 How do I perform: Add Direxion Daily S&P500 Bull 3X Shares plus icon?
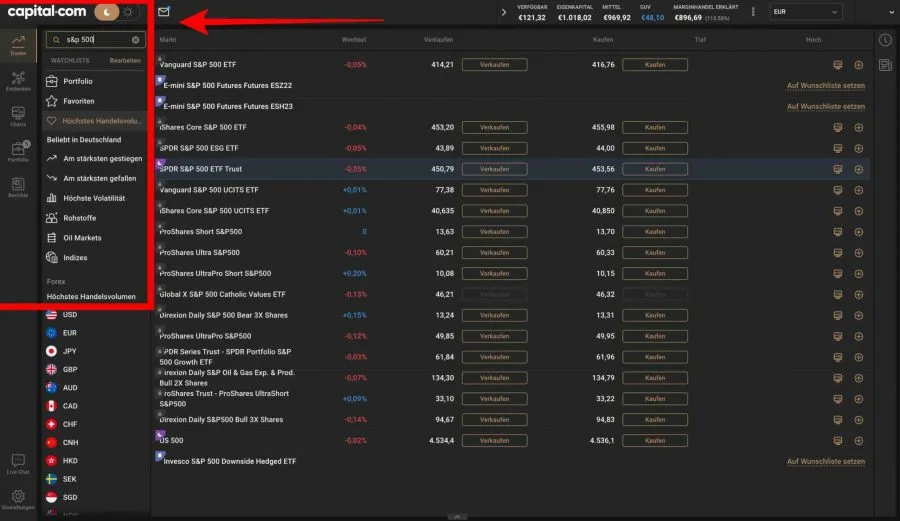coord(858,419)
